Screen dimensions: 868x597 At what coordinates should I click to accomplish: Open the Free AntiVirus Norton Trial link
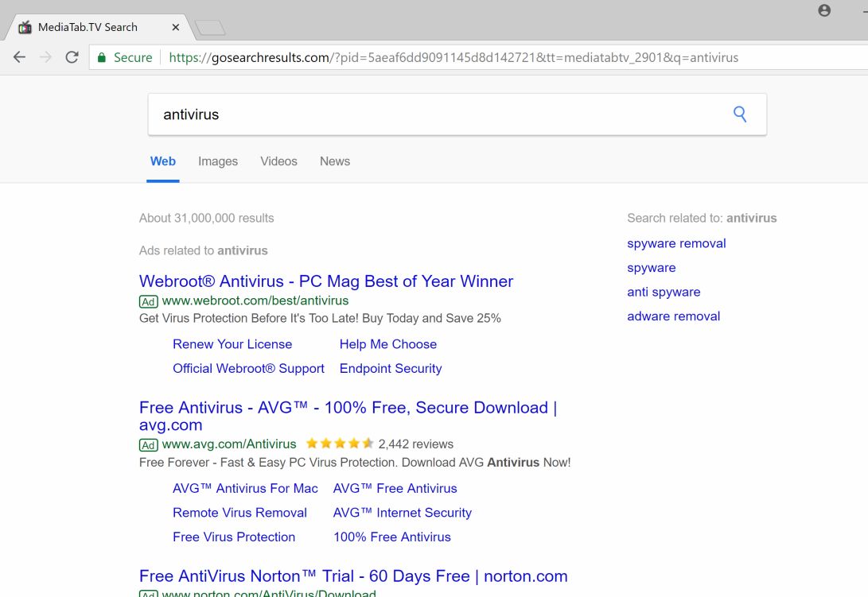click(x=353, y=576)
